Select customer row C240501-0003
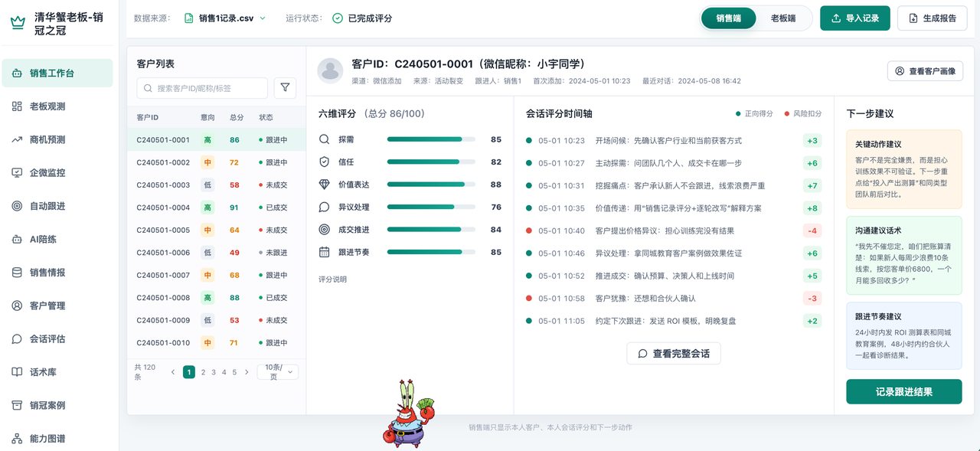This screenshot has width=980, height=451. (216, 185)
